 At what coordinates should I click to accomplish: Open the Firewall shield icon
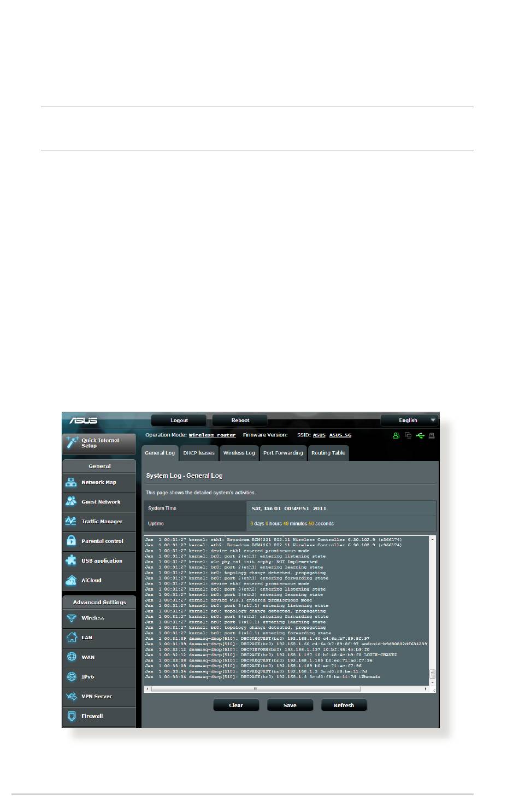71,716
